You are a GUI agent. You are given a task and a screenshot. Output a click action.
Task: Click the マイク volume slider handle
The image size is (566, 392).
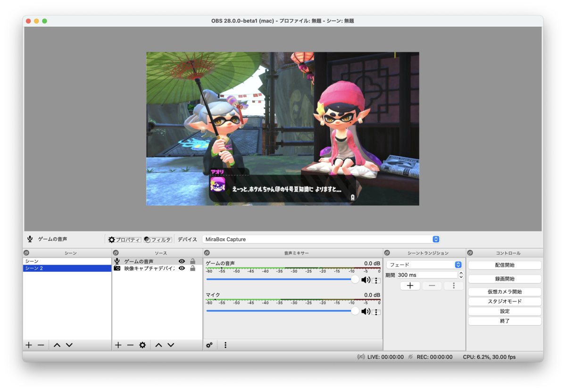[355, 311]
